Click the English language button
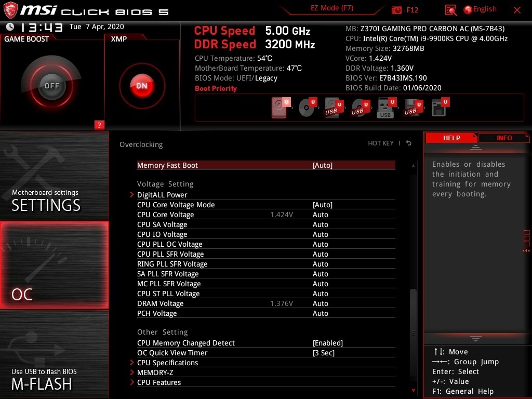532x399 pixels. point(485,9)
